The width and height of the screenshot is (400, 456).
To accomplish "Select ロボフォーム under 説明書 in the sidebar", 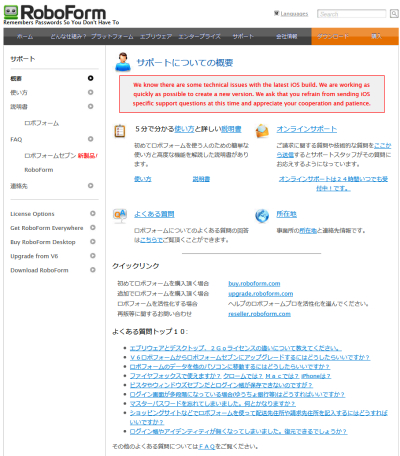I will (42, 123).
